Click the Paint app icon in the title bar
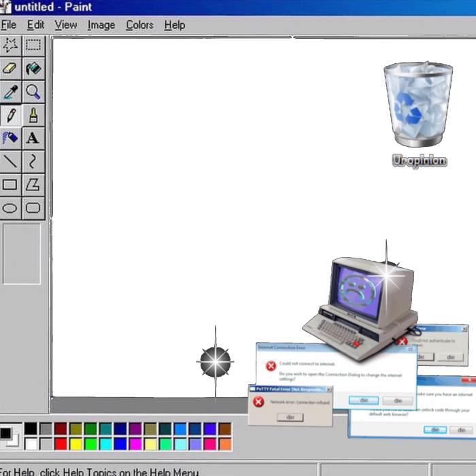This screenshot has width=476, height=476. [x=5, y=7]
